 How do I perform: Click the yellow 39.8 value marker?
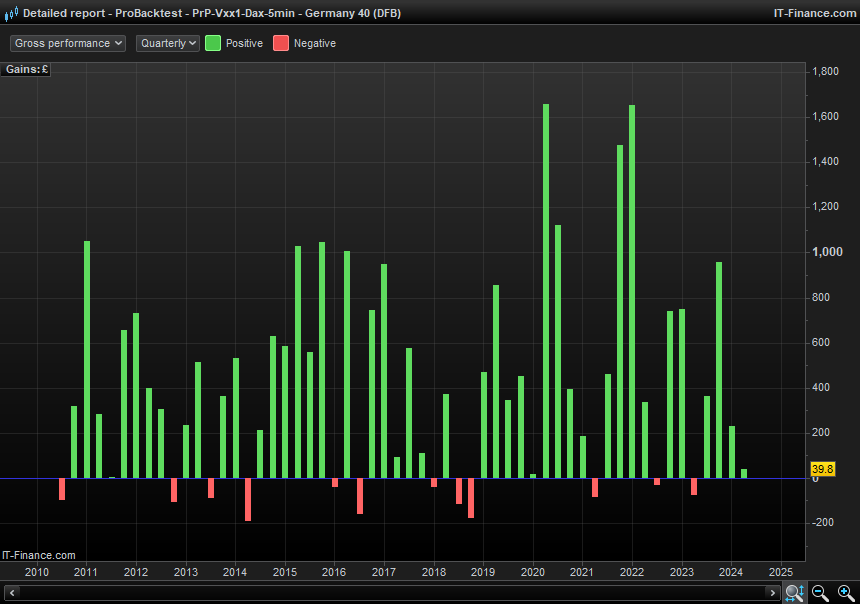[822, 469]
